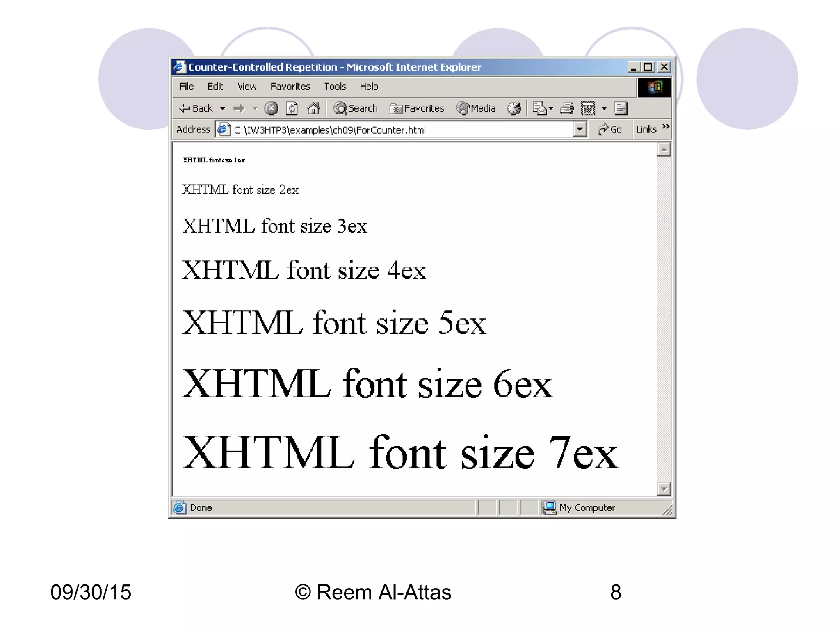Click the Print icon

[x=567, y=108]
